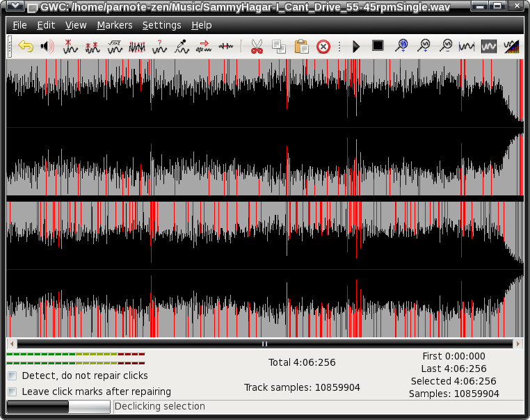Screen dimensions: 530x420
Task: Click the 'Selected 4:06:256' text
Action: point(453,381)
